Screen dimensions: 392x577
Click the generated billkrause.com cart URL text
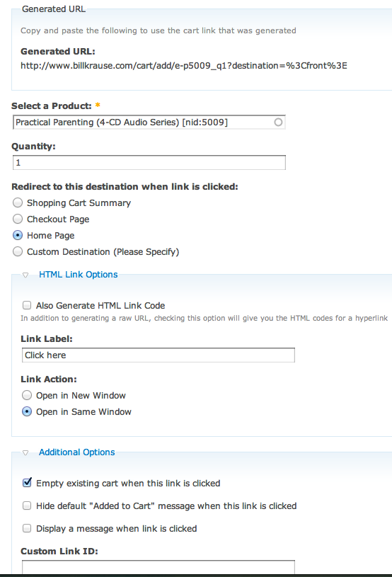point(184,66)
